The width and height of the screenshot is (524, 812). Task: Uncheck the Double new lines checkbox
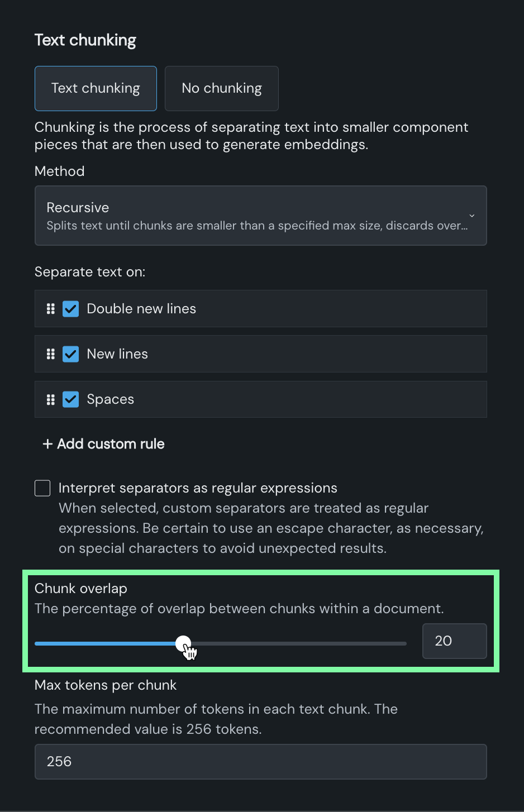[71, 309]
